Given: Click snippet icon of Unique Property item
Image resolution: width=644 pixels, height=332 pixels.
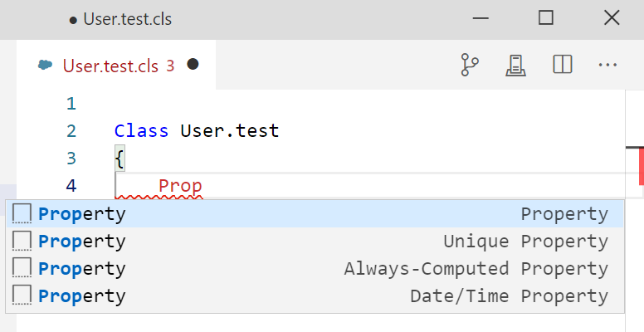Looking at the screenshot, I should [22, 242].
